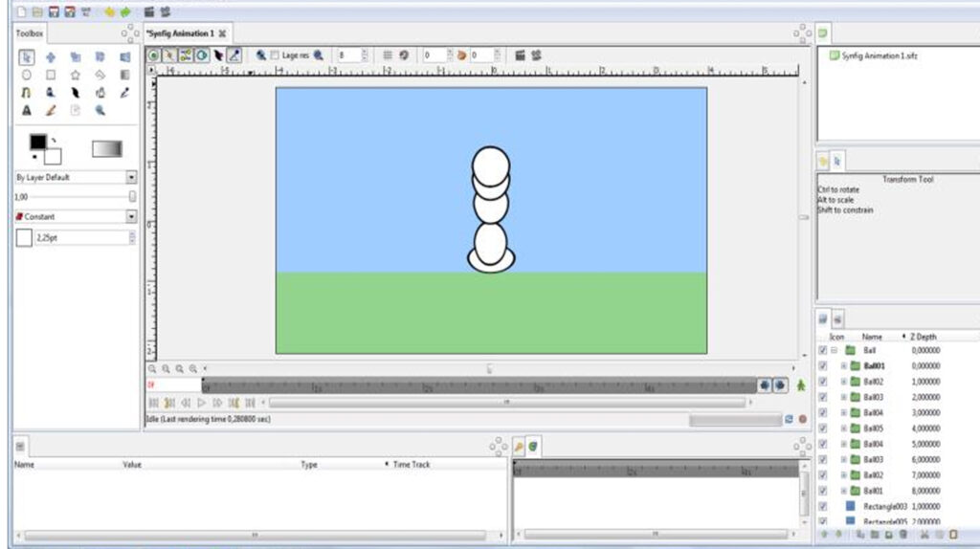Click the Play button in the timeline controls
Viewport: 980px width, 549px height.
pyautogui.click(x=202, y=403)
